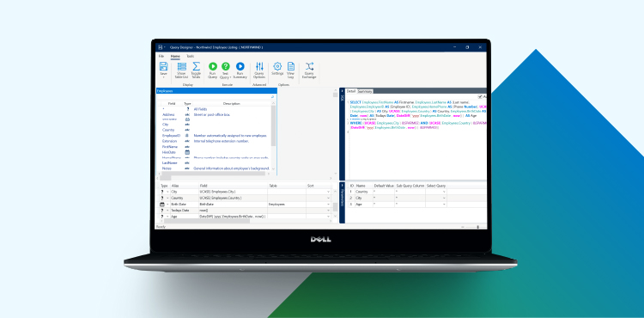Click the question-mark type icon in Age row
The image size is (644, 318).
pyautogui.click(x=162, y=217)
